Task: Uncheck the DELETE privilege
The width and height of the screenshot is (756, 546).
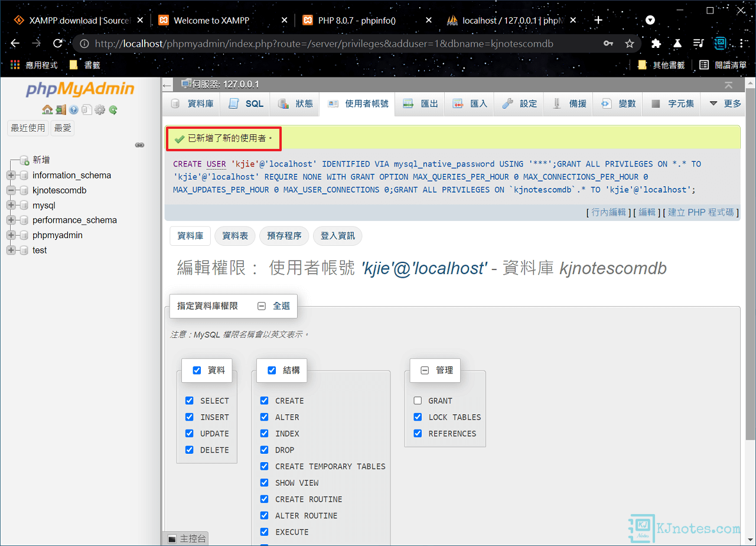Action: click(190, 450)
